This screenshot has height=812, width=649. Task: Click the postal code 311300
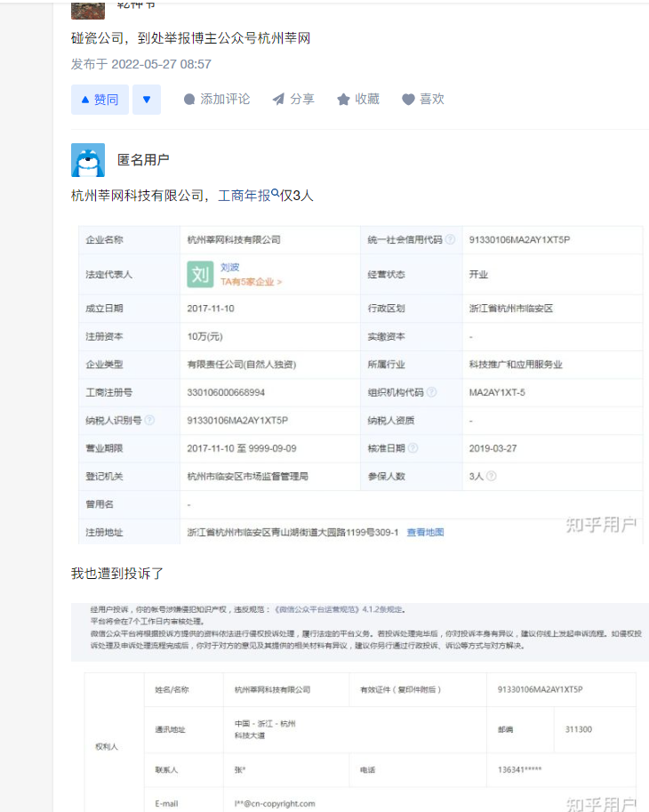[579, 729]
